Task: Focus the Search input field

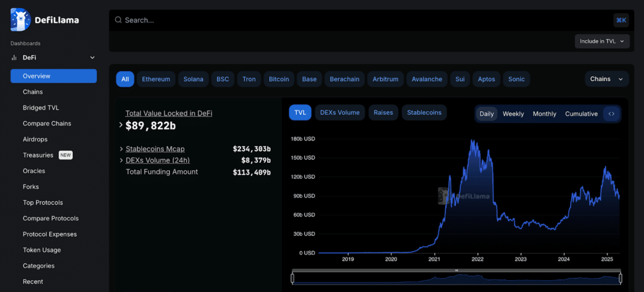Action: click(x=362, y=20)
